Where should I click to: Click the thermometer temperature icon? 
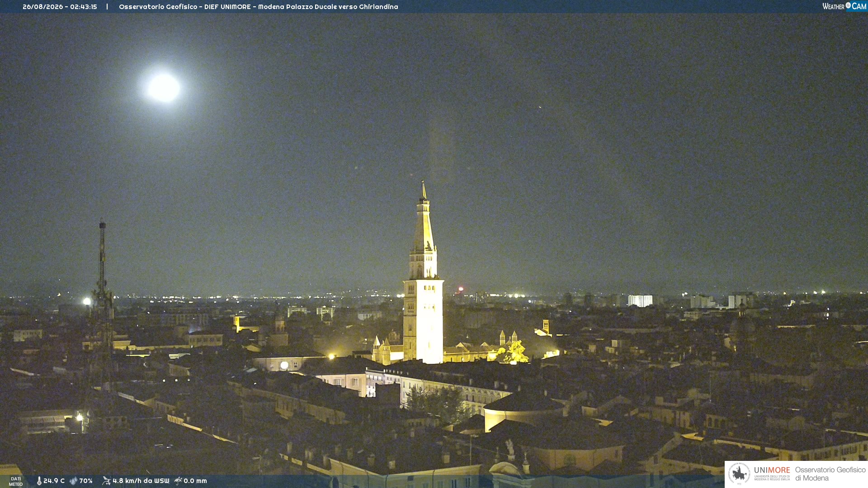click(39, 481)
